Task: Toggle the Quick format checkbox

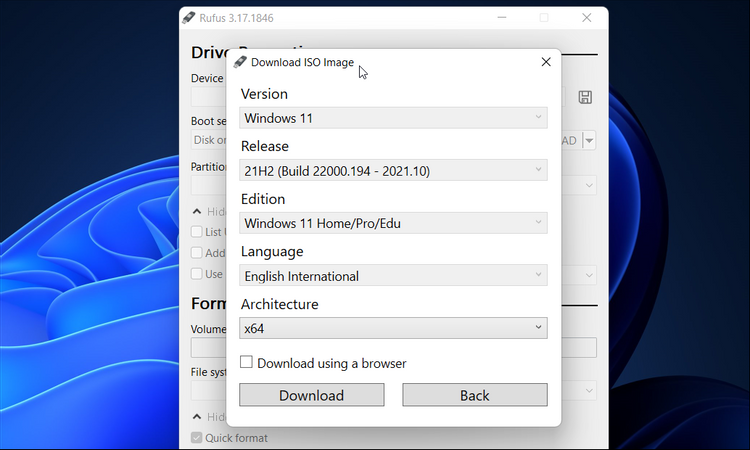Action: coord(197,438)
